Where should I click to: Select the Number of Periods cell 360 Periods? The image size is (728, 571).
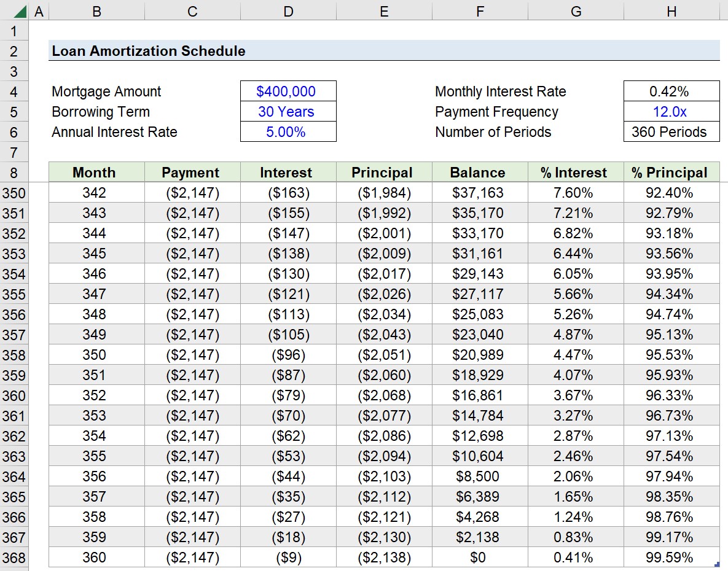(x=671, y=131)
